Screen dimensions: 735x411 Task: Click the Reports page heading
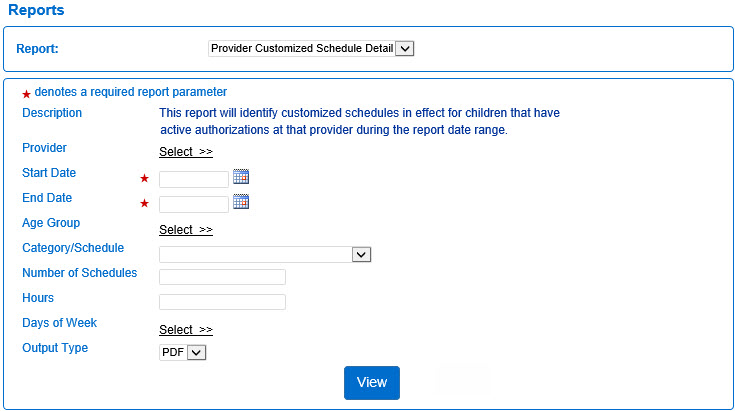[36, 10]
